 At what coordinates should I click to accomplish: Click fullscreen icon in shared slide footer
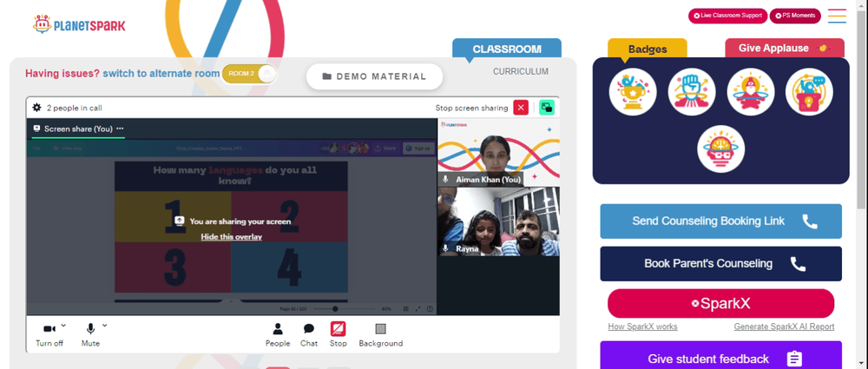[418, 308]
